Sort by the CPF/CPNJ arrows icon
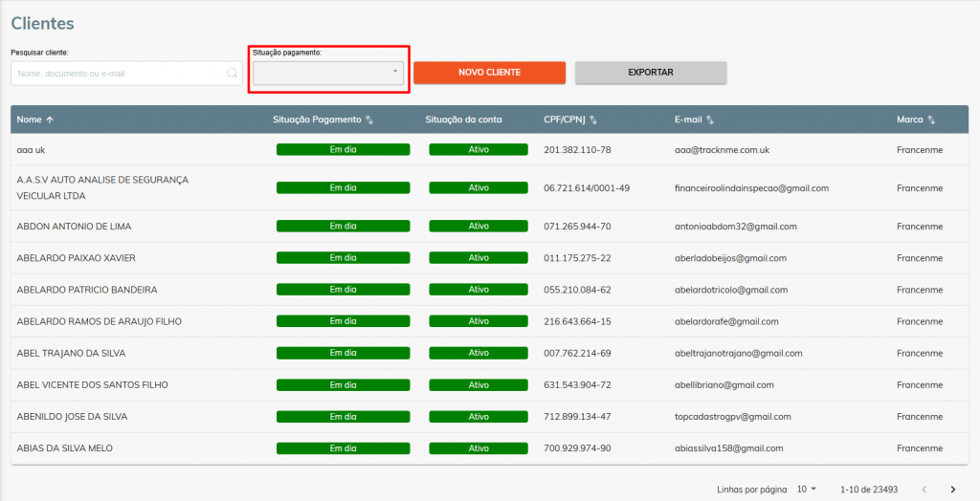The image size is (980, 501). (593, 120)
